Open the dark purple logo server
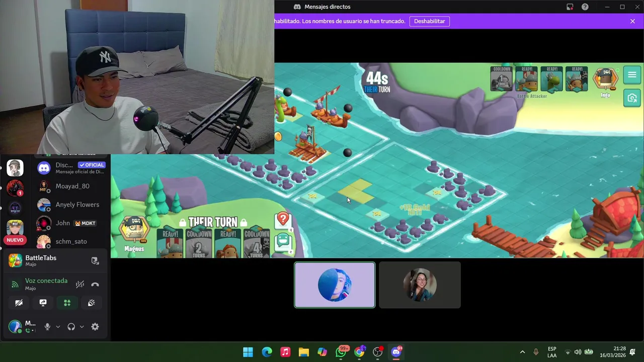This screenshot has height=362, width=644. (x=15, y=208)
